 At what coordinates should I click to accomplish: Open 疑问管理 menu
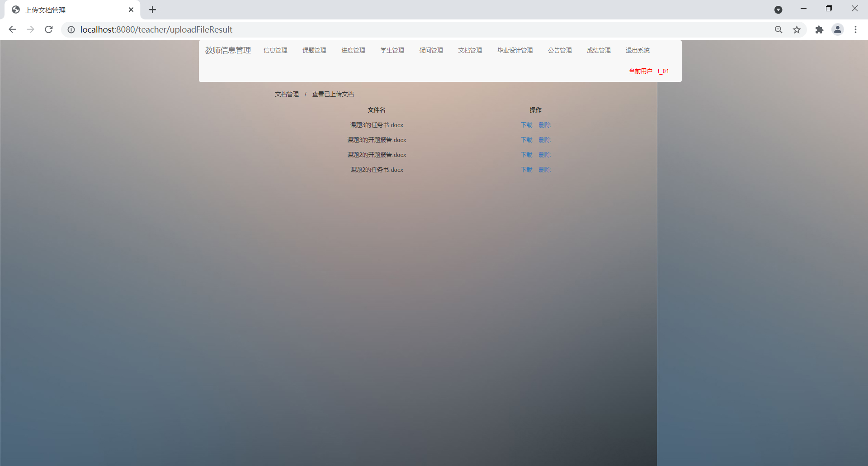(431, 50)
